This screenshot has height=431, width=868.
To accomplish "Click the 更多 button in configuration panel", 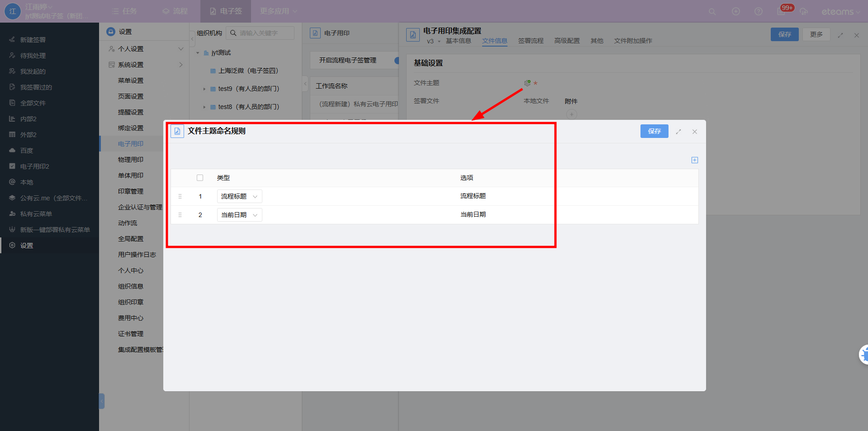I will pos(816,34).
